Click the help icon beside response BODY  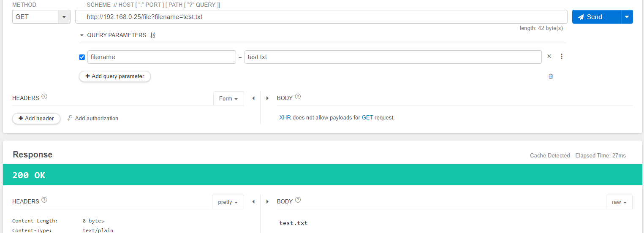(x=298, y=200)
